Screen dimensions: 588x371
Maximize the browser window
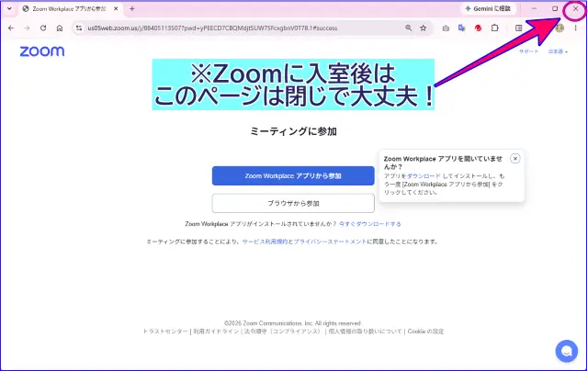[555, 8]
